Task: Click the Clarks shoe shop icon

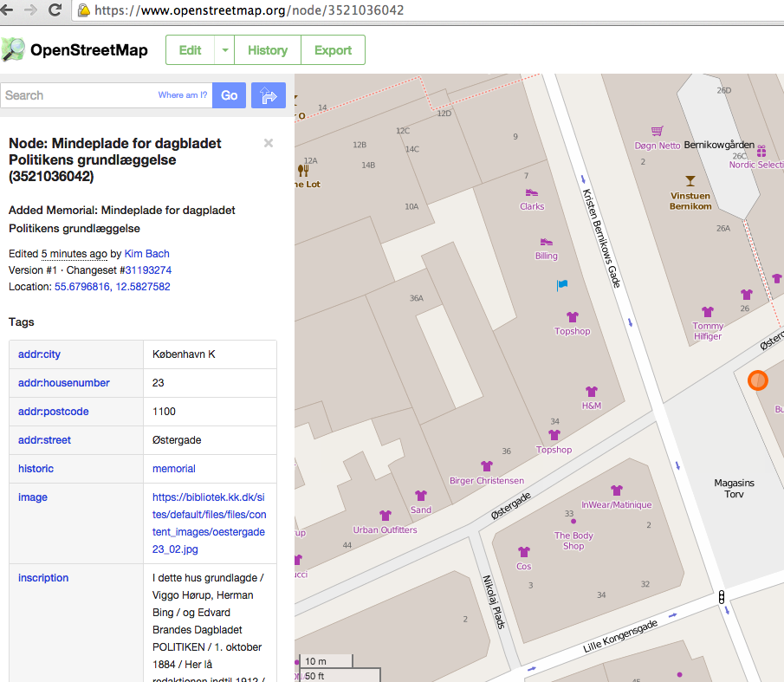Action: (x=532, y=192)
